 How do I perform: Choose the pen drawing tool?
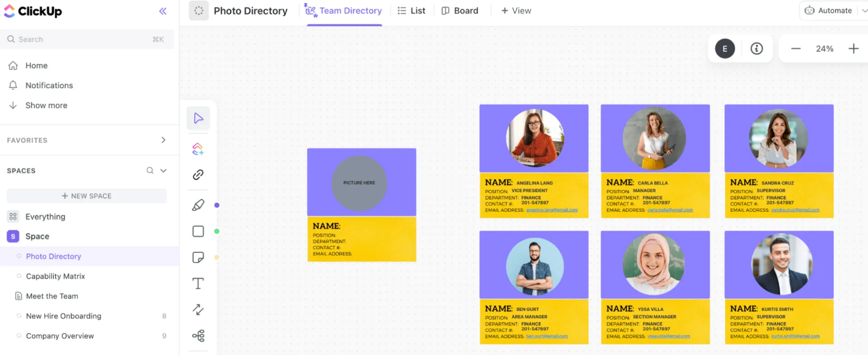[198, 205]
